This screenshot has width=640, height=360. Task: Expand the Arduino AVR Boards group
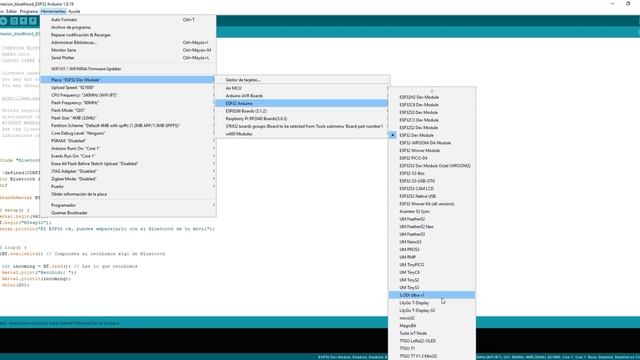click(x=302, y=96)
